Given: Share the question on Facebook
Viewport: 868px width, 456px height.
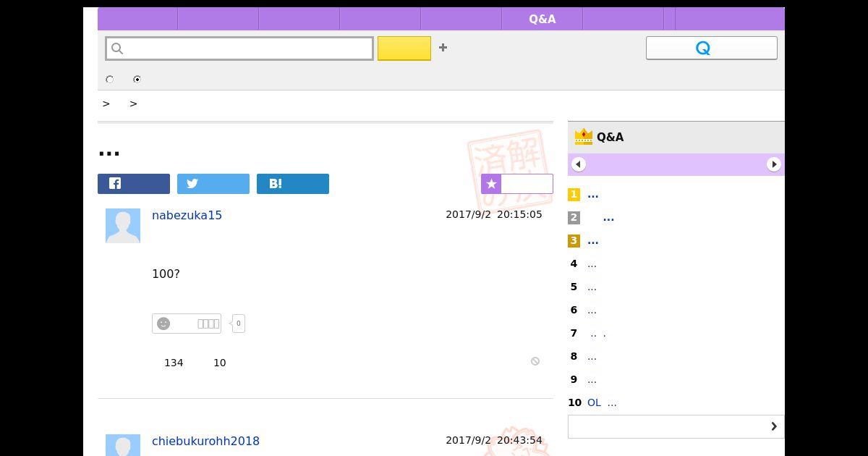Looking at the screenshot, I should pyautogui.click(x=134, y=184).
